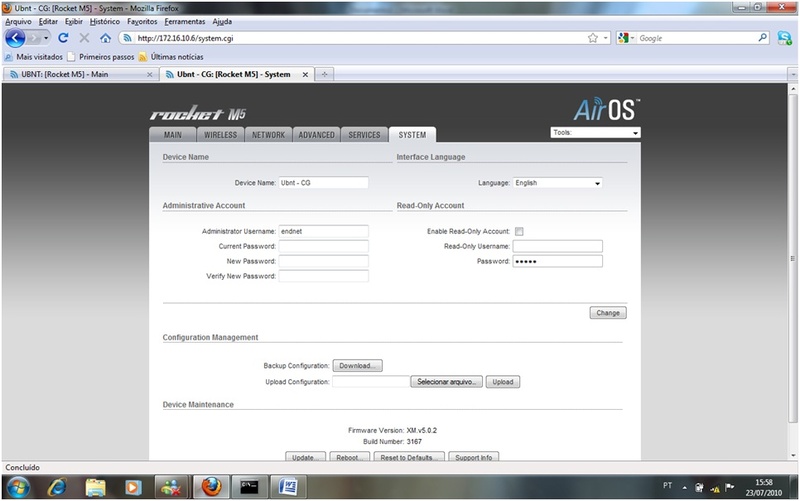Screen dimensions: 800x501
Task: Open the Histórico menu
Action: pyautogui.click(x=105, y=21)
